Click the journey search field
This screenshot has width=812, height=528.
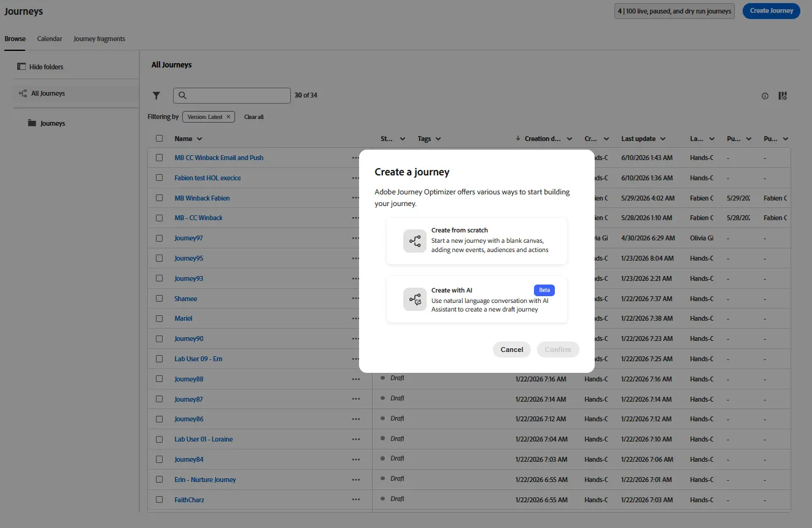[232, 96]
